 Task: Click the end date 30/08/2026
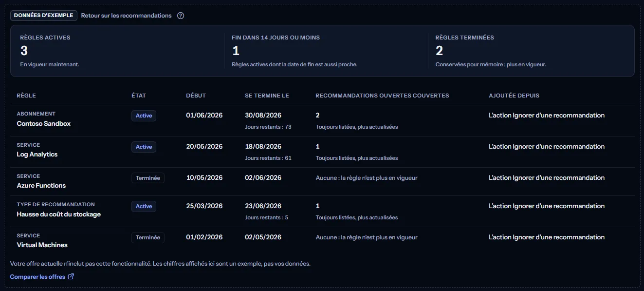click(263, 116)
